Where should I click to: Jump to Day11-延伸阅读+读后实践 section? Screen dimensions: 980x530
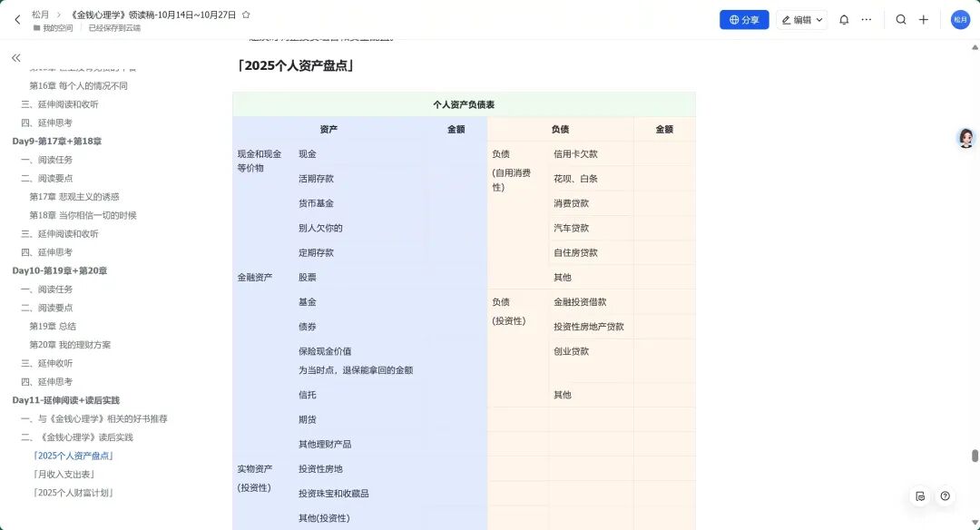coord(65,400)
